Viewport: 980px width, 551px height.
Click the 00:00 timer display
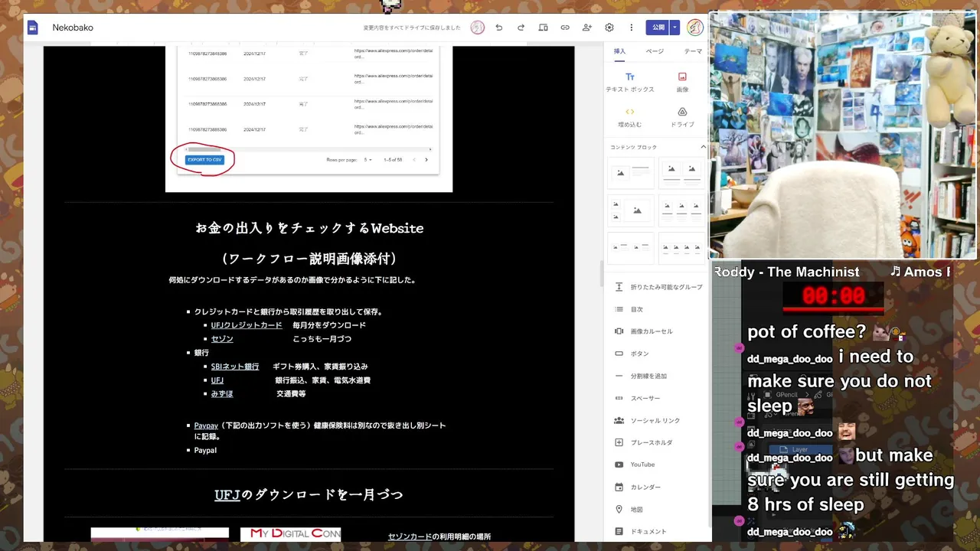click(833, 296)
